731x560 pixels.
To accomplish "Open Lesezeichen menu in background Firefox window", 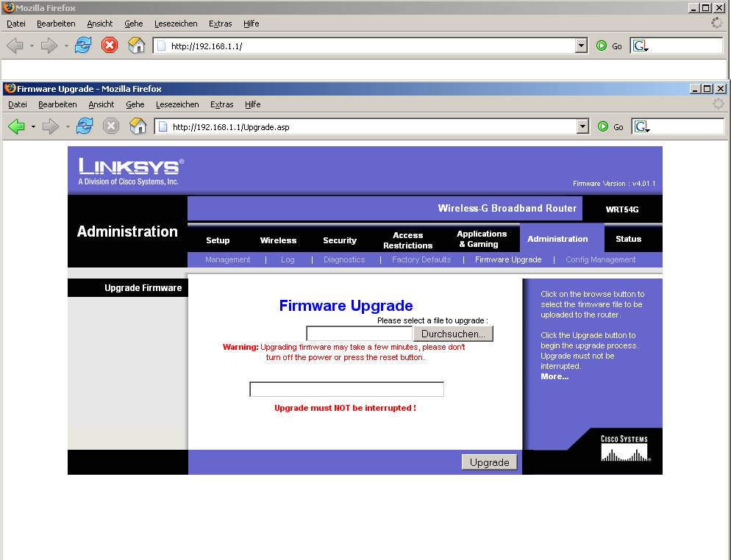I will pos(176,24).
